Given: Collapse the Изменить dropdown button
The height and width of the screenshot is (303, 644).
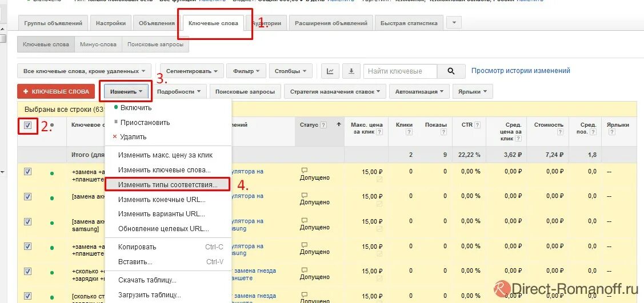Looking at the screenshot, I should click(126, 91).
